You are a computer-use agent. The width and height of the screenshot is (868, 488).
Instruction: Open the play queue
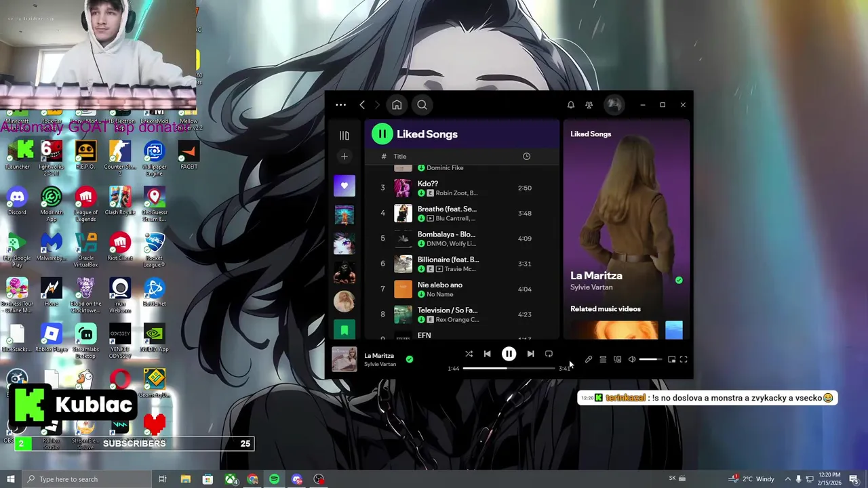[603, 360]
